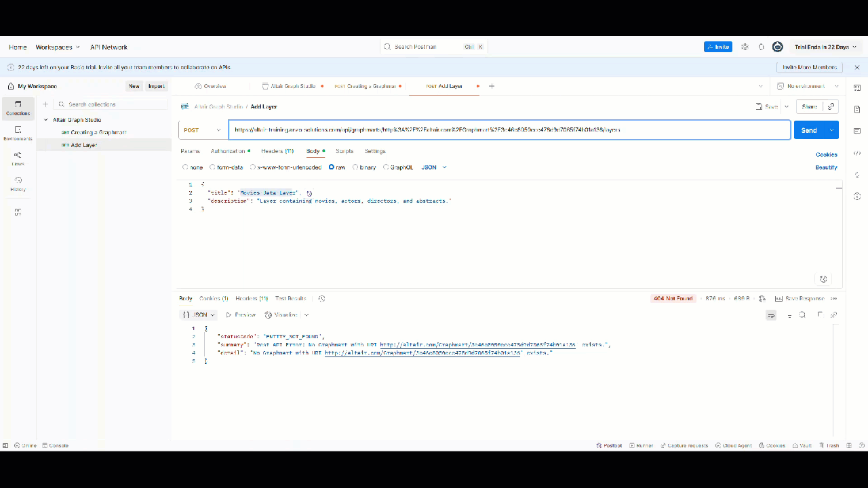The height and width of the screenshot is (488, 868).
Task: Switch to the request Settings tab
Action: (x=375, y=151)
